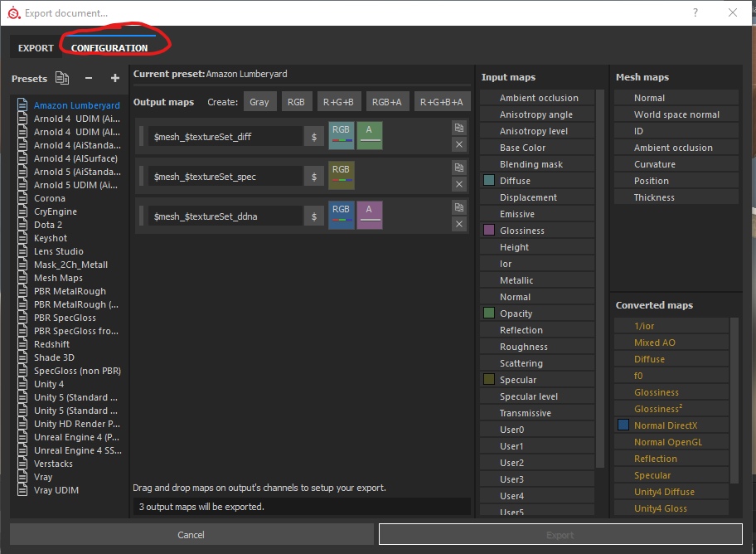Click RGB channel swatch of _diff map
Image resolution: width=756 pixels, height=554 pixels.
click(341, 136)
